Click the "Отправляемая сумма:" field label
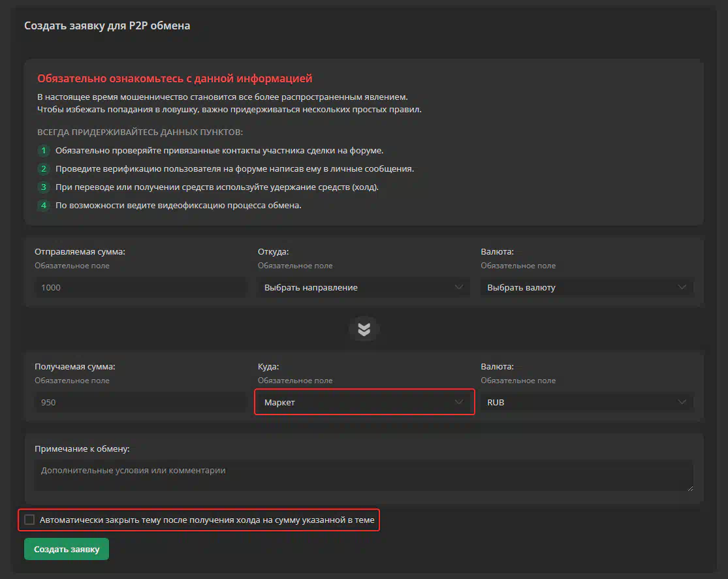The height and width of the screenshot is (579, 728). click(x=80, y=251)
